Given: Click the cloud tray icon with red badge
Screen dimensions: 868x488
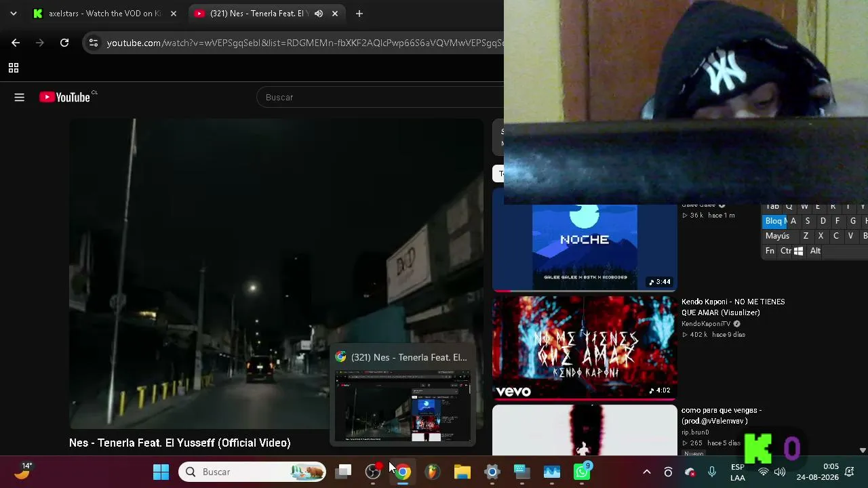Looking at the screenshot, I should click(690, 472).
